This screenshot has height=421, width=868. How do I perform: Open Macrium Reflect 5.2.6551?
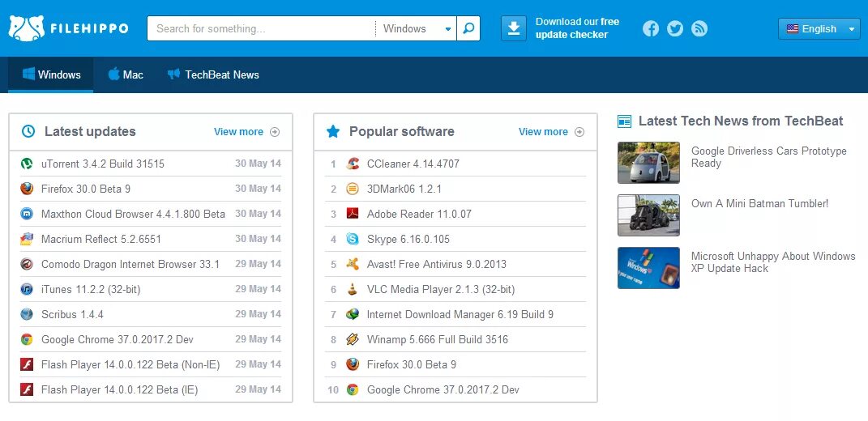coord(101,239)
